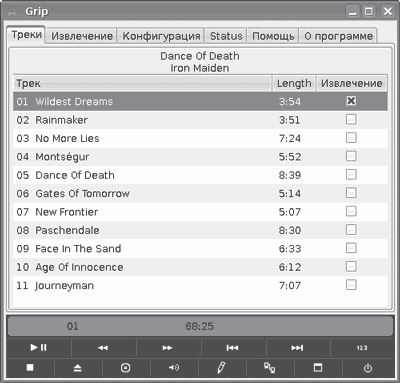The height and width of the screenshot is (383, 400).
Task: Check the rip box for Paschendale
Action: tap(351, 230)
